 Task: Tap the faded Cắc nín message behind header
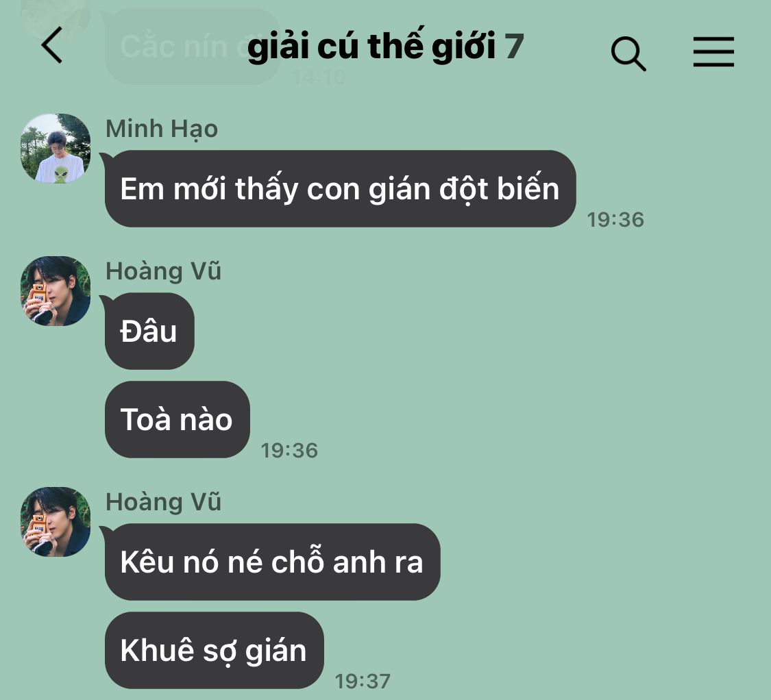(x=192, y=47)
